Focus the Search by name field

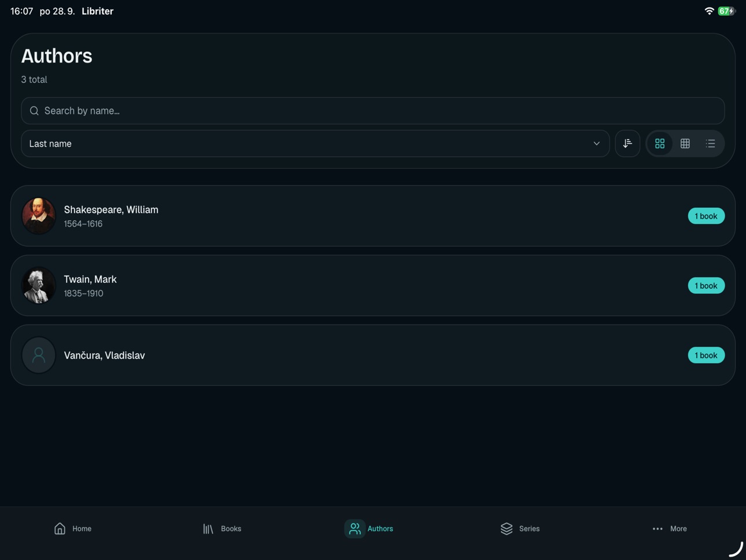[x=373, y=110]
